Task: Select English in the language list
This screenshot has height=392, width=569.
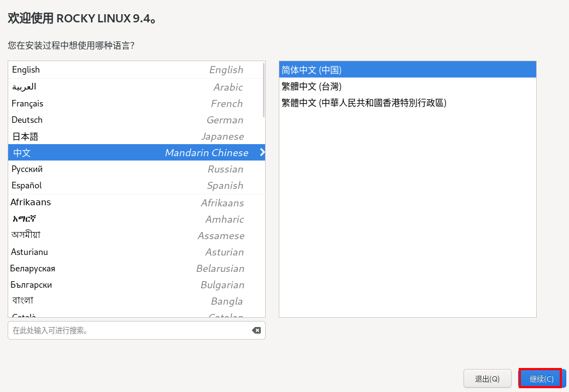Action: pos(136,70)
